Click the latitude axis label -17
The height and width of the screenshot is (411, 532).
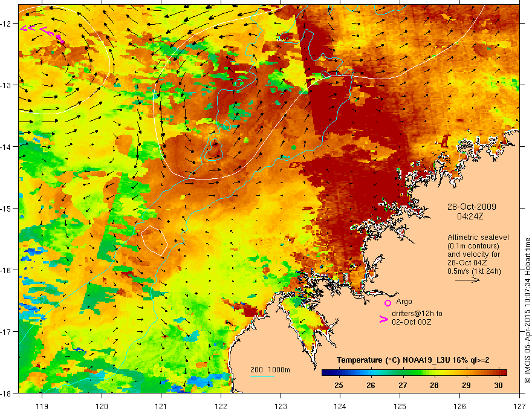pos(6,332)
